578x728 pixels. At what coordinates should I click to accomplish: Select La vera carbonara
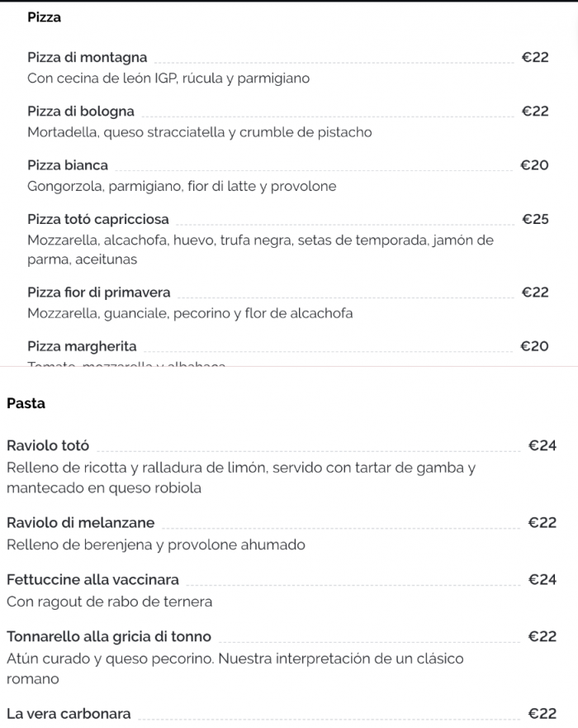point(69,714)
